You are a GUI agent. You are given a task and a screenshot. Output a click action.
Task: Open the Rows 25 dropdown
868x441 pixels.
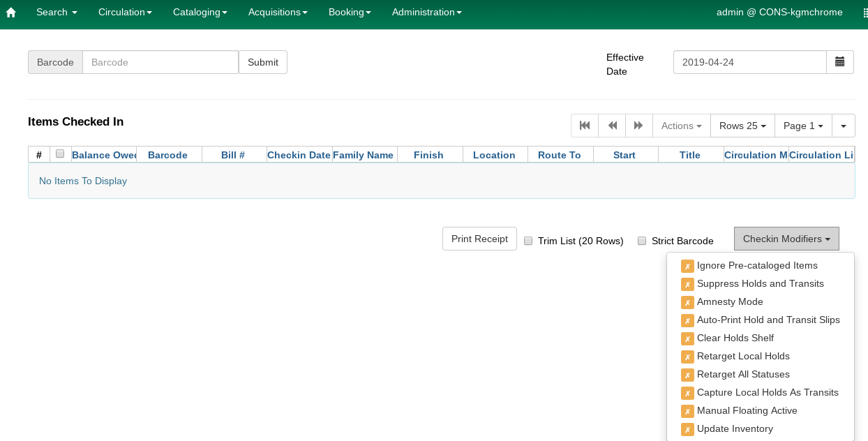[x=742, y=126]
